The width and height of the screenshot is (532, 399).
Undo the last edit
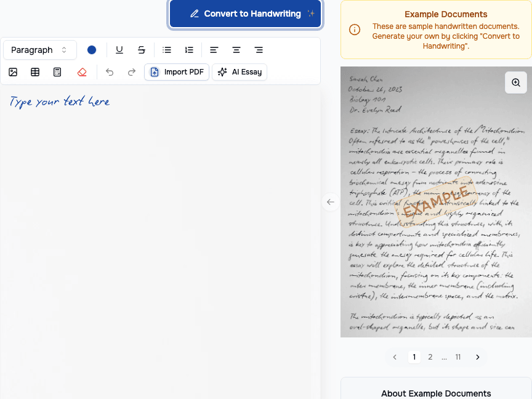pos(109,72)
